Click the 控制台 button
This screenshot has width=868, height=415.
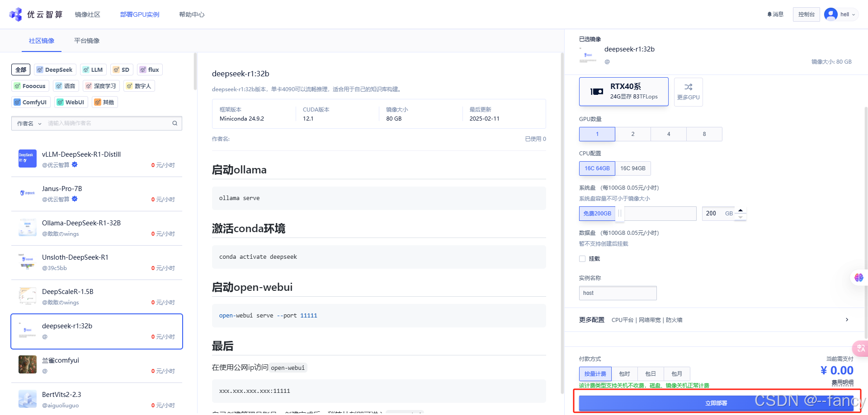807,14
